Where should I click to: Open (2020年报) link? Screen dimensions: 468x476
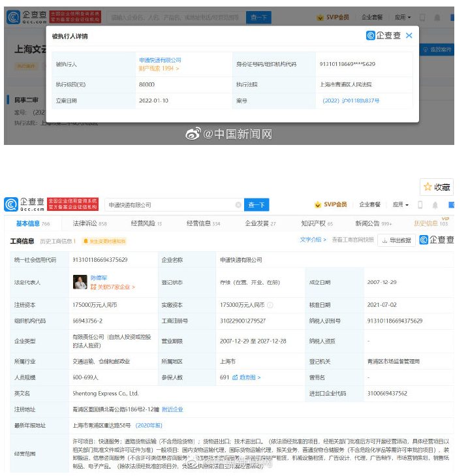[149, 425]
